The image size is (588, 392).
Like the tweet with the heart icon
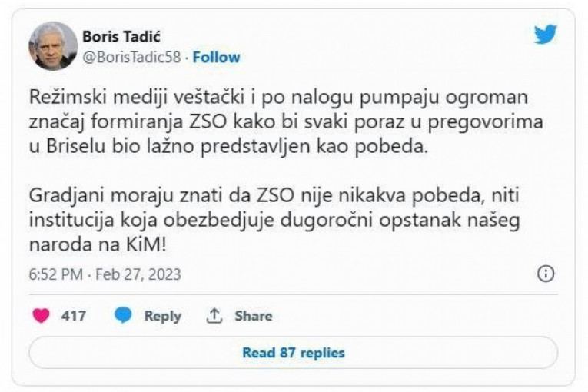41,316
